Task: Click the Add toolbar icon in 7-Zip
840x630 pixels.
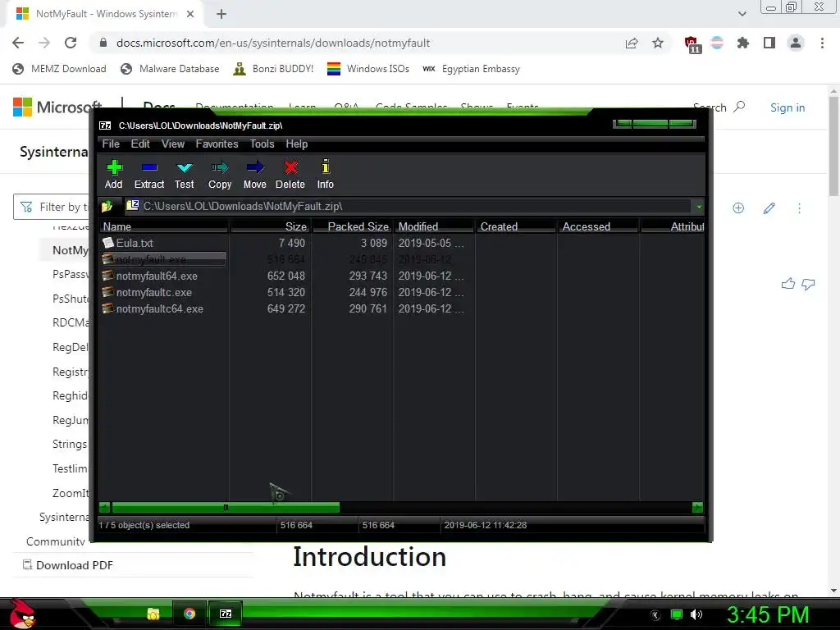Action: [x=113, y=174]
